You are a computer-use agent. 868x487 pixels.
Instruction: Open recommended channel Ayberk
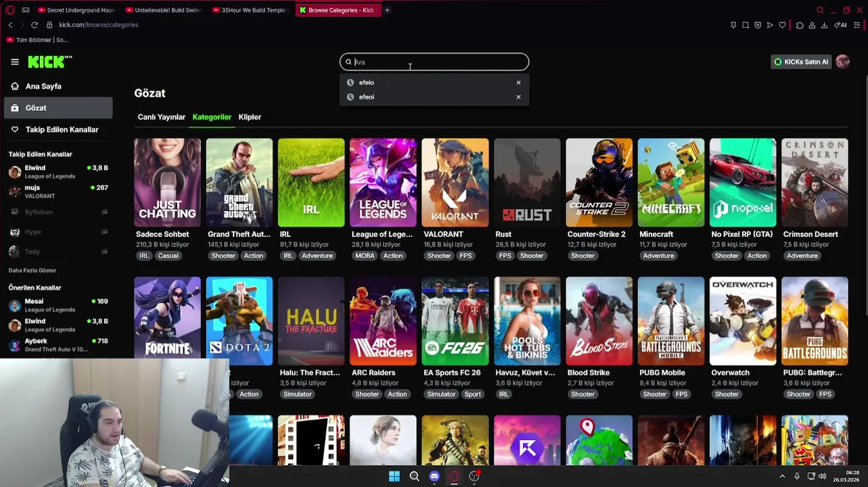click(58, 345)
